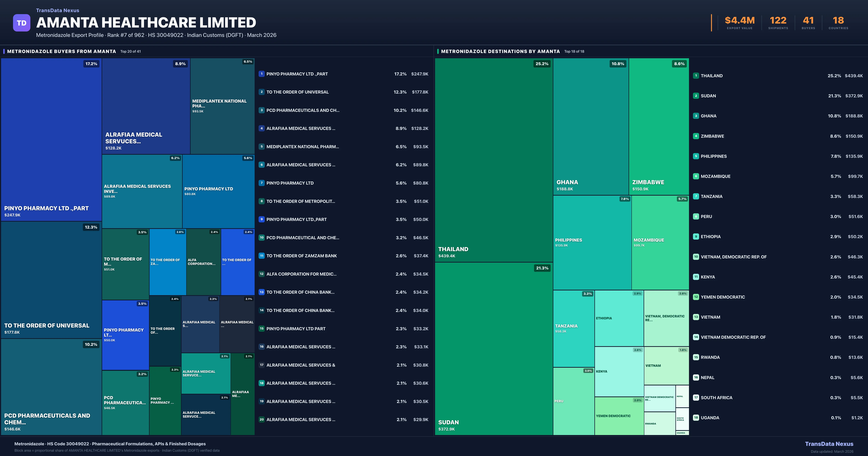The image size is (868, 456).
Task: Click the Pinyo Pharmacy 17.2% buyer tile
Action: click(51, 140)
